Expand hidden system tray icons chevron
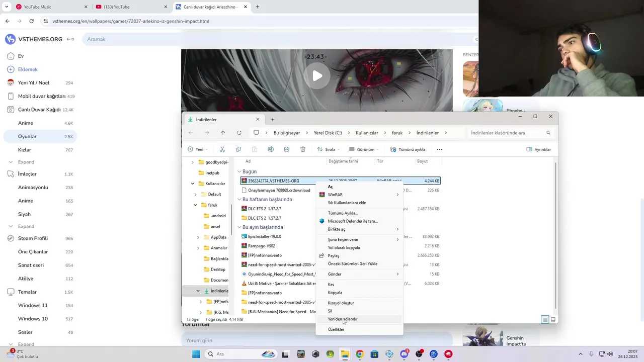The height and width of the screenshot is (362, 644). coord(580,354)
